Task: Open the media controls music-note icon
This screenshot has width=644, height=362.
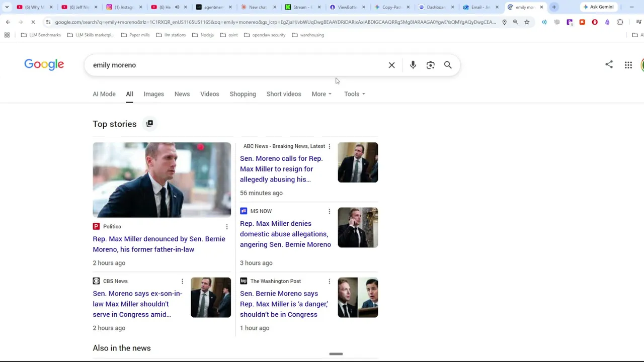Action: (639, 22)
